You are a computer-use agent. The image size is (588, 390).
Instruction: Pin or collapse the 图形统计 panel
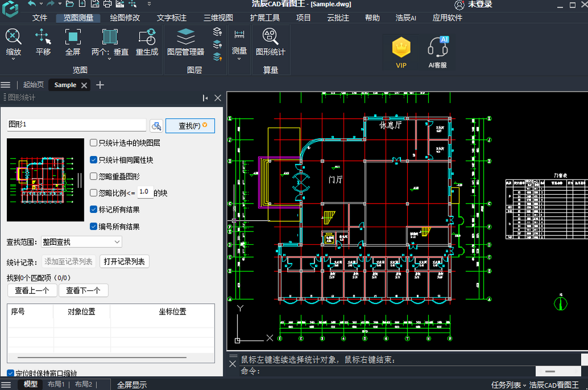tap(205, 98)
